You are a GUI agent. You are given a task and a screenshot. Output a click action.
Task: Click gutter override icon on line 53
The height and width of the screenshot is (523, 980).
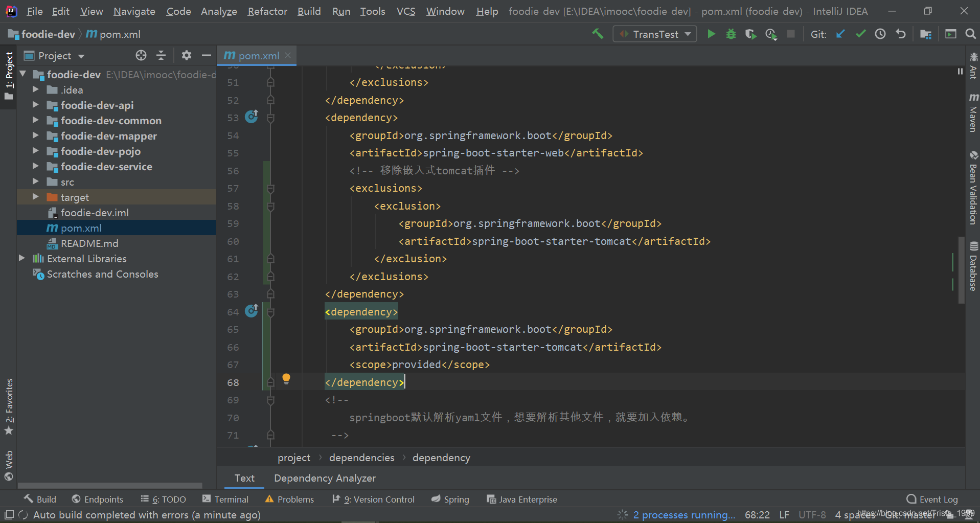click(252, 117)
